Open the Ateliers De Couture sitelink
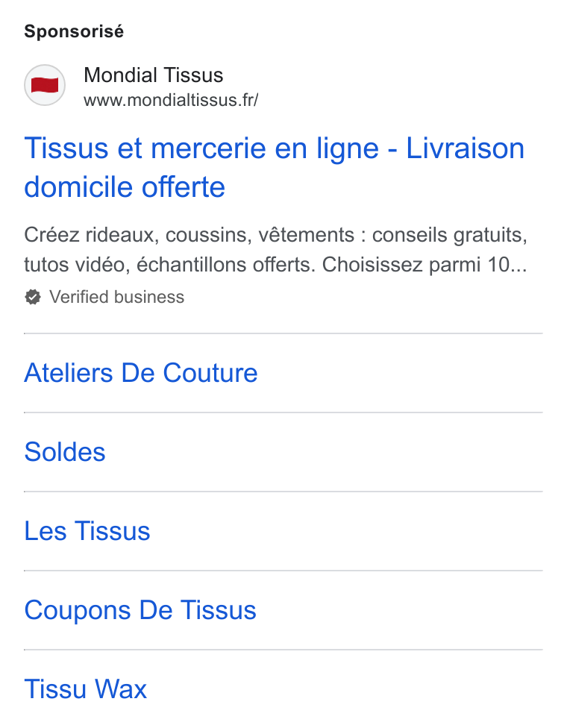The height and width of the screenshot is (728, 567). 141,373
